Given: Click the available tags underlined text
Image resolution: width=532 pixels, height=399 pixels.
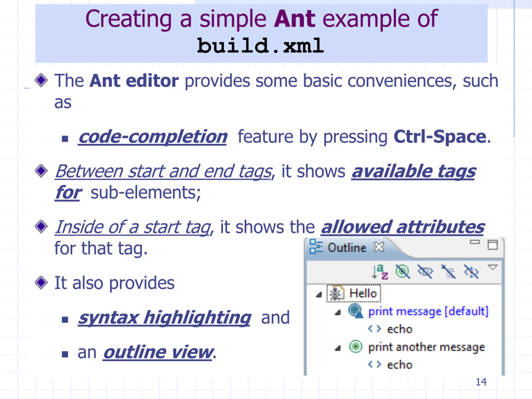Looking at the screenshot, I should coord(413,171).
